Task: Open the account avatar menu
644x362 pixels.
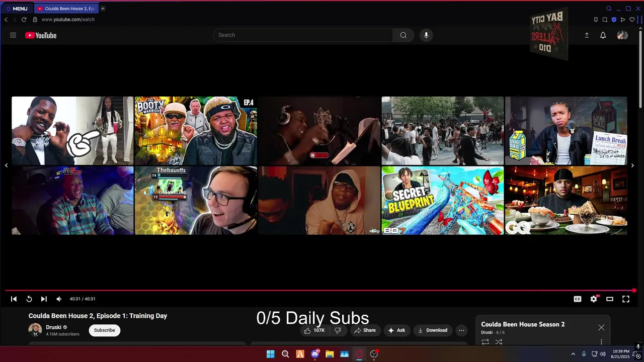Action: click(x=622, y=35)
